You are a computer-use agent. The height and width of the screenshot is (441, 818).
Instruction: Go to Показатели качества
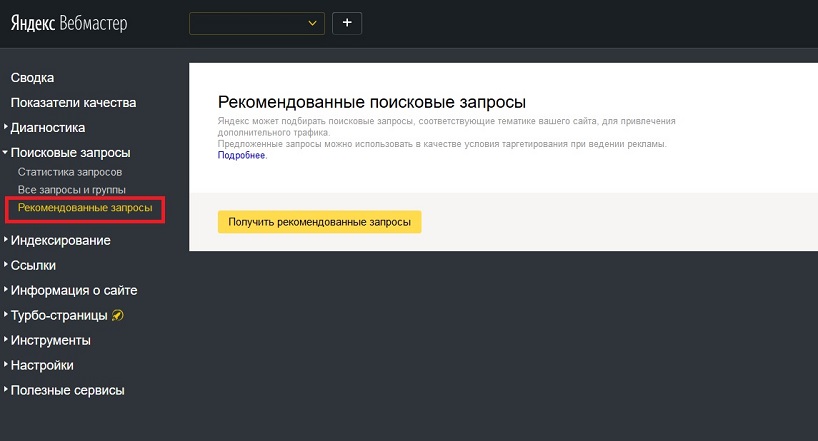74,103
